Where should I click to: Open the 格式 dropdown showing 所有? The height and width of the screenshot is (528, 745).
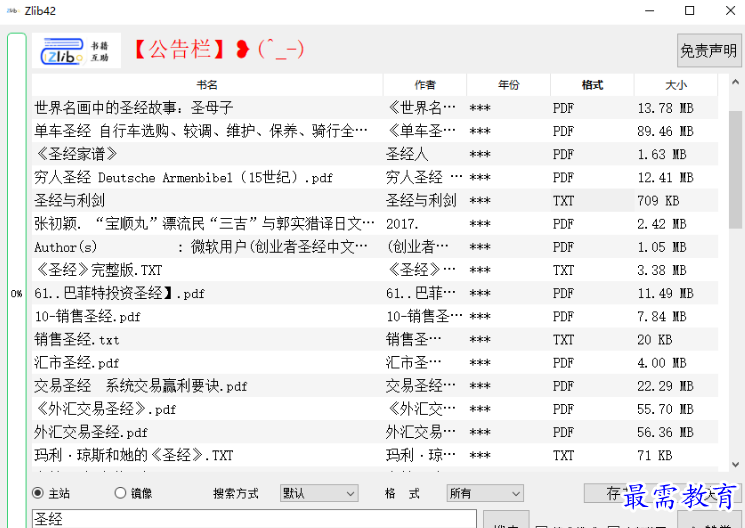485,493
